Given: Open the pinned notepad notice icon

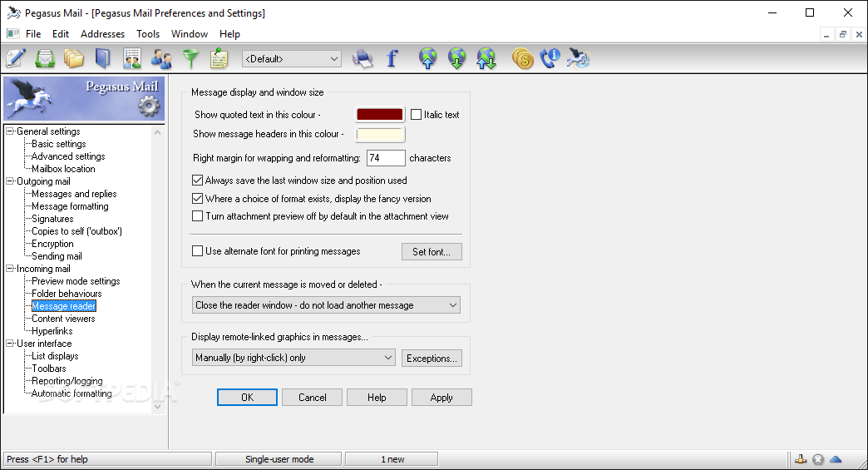Looking at the screenshot, I should coord(219,58).
